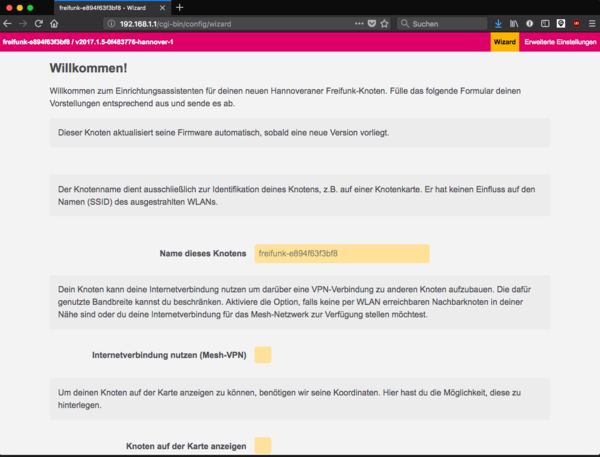This screenshot has height=457, width=600.
Task: Bookmark this page with the star icon
Action: pyautogui.click(x=385, y=22)
